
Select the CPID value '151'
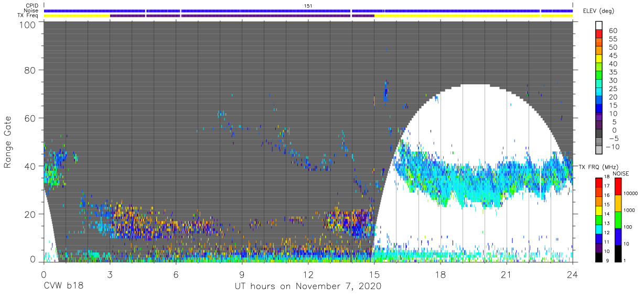click(308, 5)
